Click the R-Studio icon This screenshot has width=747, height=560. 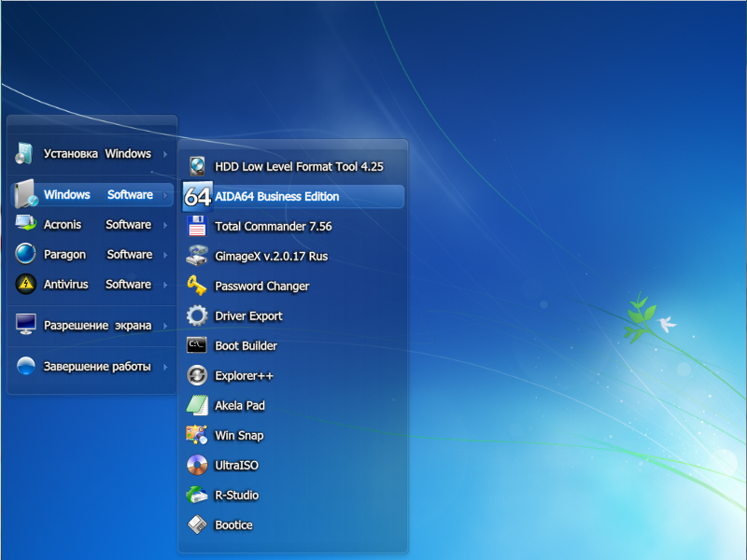coord(197,495)
